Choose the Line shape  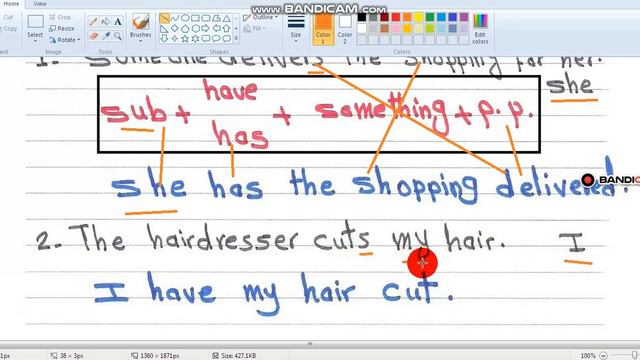[x=164, y=18]
